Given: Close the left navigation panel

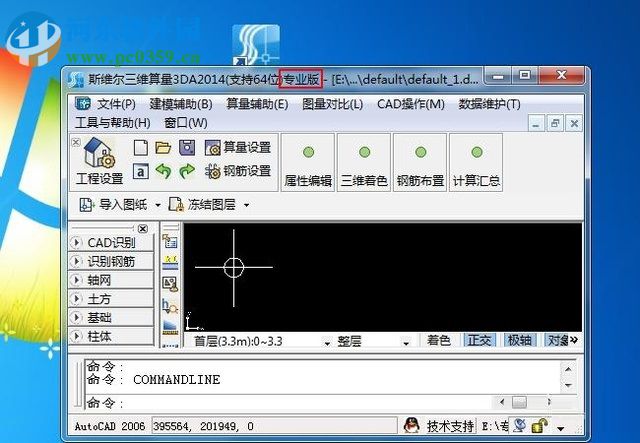Looking at the screenshot, I should tap(142, 228).
